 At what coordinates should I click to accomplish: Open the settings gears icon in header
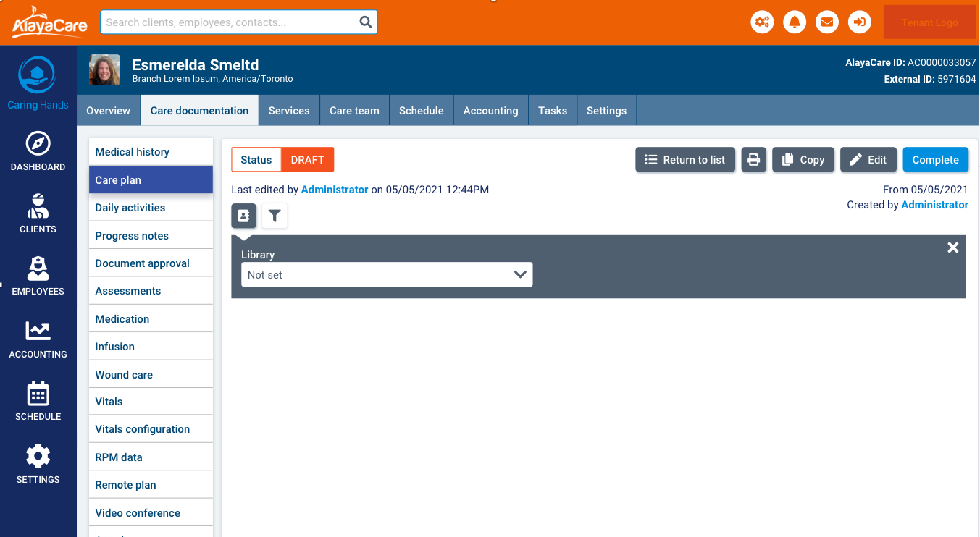[762, 22]
